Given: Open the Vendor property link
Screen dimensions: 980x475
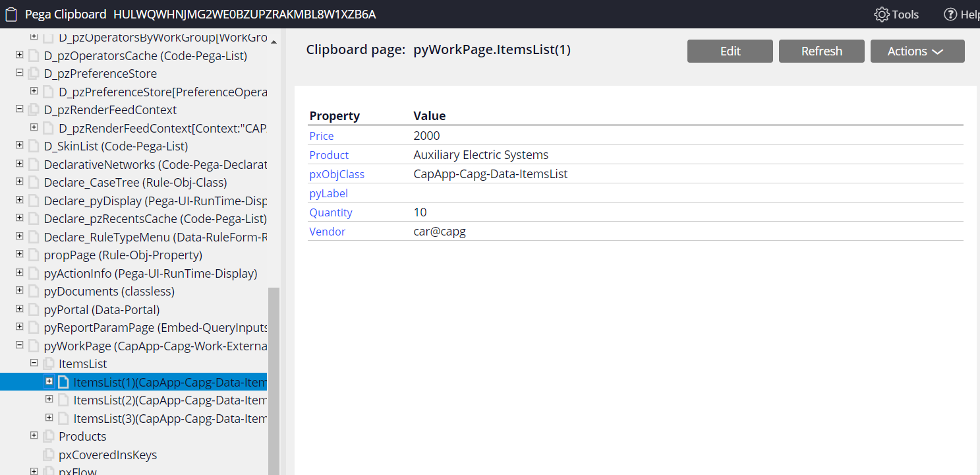Looking at the screenshot, I should tap(327, 231).
